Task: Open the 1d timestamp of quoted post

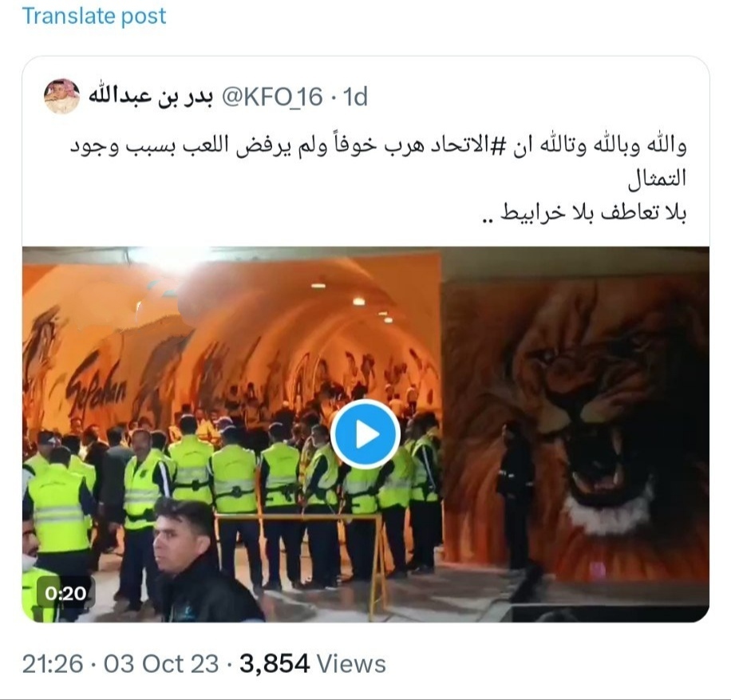Action: click(x=355, y=97)
